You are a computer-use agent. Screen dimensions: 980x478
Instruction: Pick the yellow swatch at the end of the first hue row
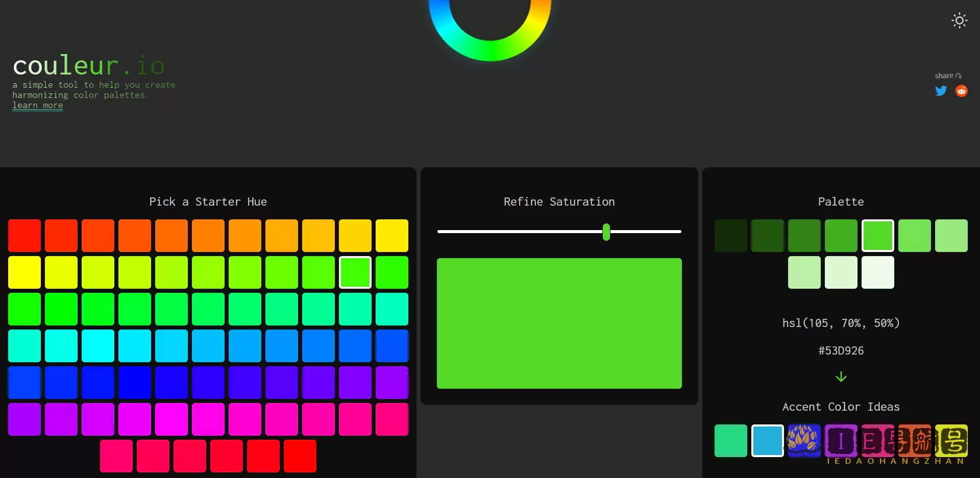coord(392,236)
